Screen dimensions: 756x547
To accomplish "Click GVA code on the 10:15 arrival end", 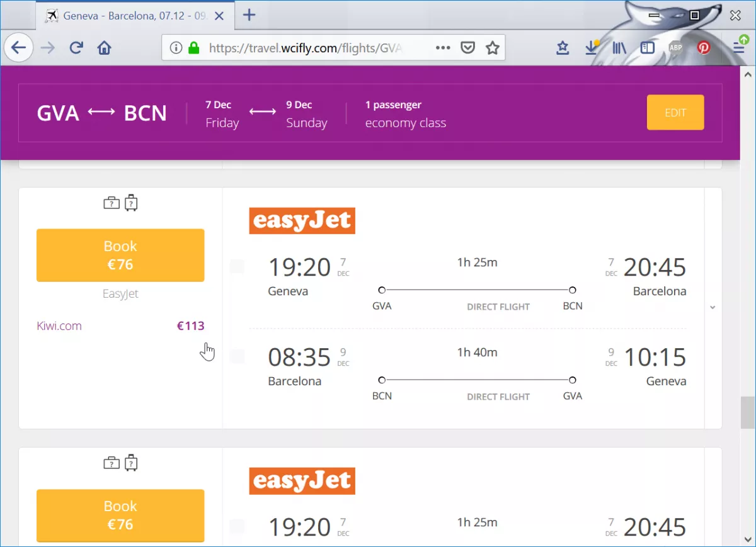I will (573, 396).
